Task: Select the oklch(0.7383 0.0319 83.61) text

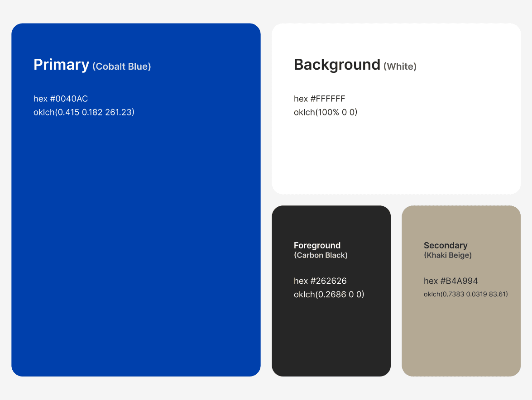Action: (x=465, y=294)
